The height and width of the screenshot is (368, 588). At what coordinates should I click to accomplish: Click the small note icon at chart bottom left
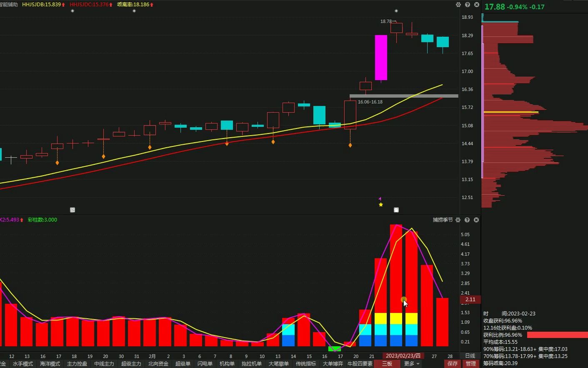point(73,210)
